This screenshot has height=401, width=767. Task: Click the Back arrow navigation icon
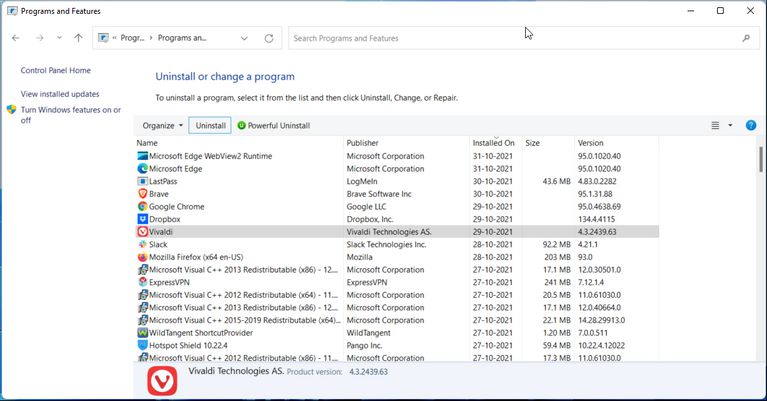(x=16, y=38)
